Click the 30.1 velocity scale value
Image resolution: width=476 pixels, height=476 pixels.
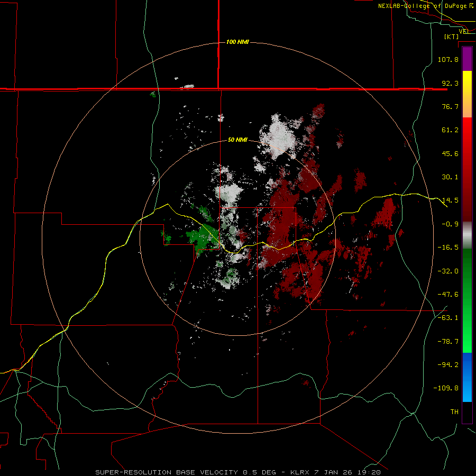point(450,177)
